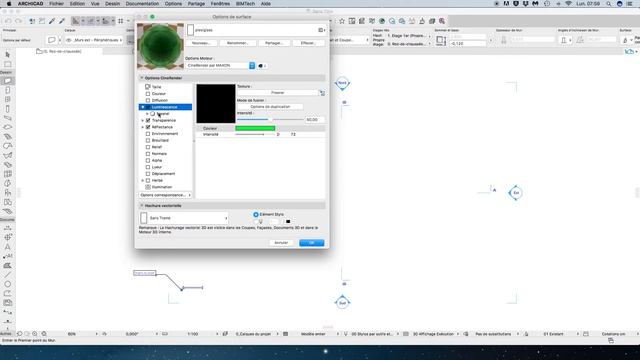The width and height of the screenshot is (640, 360).
Task: Uncheck the Réflectance channel checkbox
Action: click(x=148, y=127)
